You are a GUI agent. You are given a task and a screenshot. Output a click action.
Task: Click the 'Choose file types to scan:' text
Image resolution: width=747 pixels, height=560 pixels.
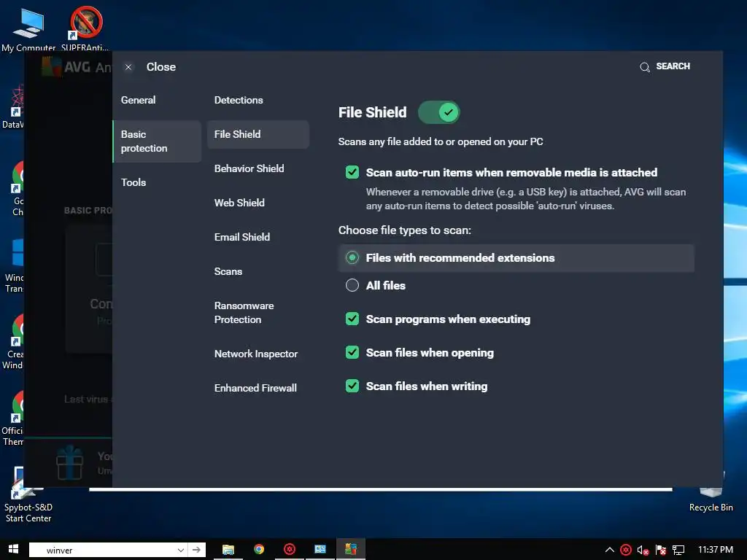[x=404, y=230]
